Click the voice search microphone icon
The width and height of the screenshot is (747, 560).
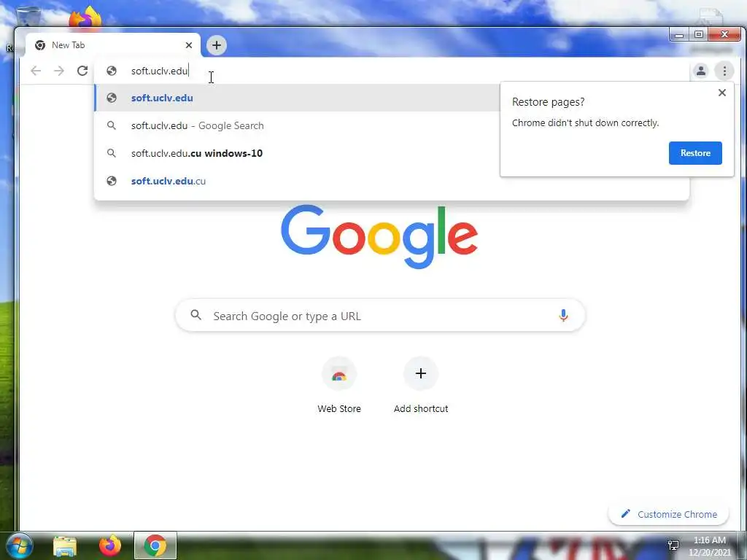click(x=563, y=315)
